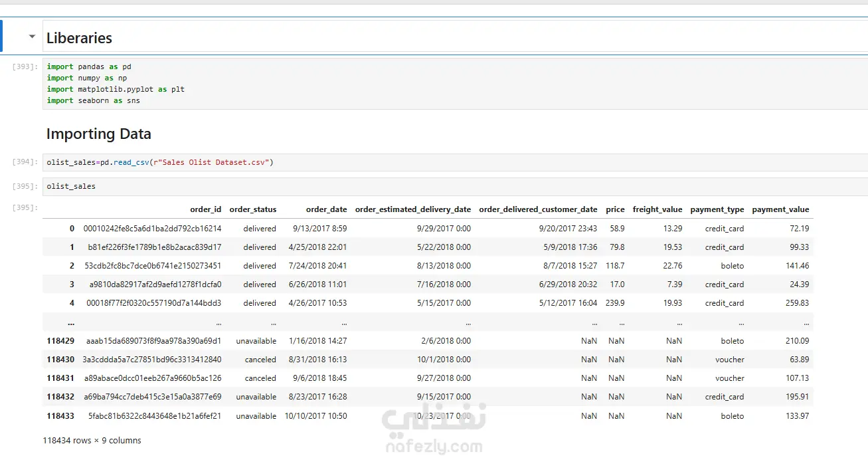Image resolution: width=868 pixels, height=456 pixels.
Task: Click the order_id column header
Action: pos(205,209)
